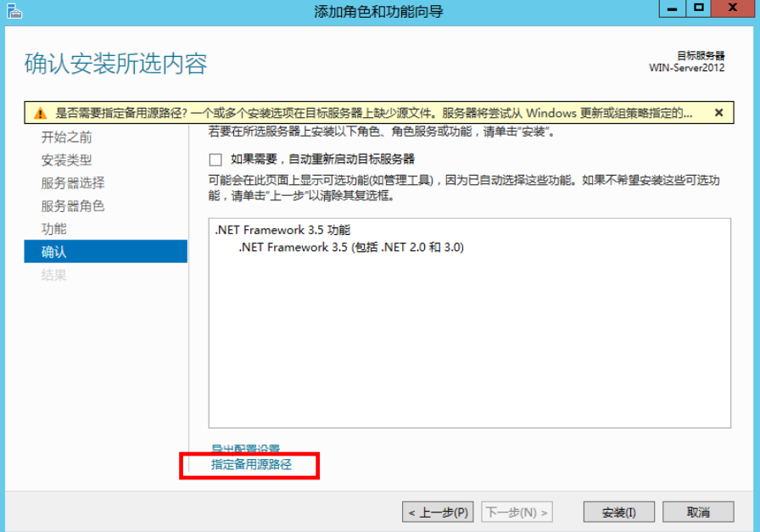Select .NET Framework 3.5 功能 list entry

pyautogui.click(x=282, y=231)
